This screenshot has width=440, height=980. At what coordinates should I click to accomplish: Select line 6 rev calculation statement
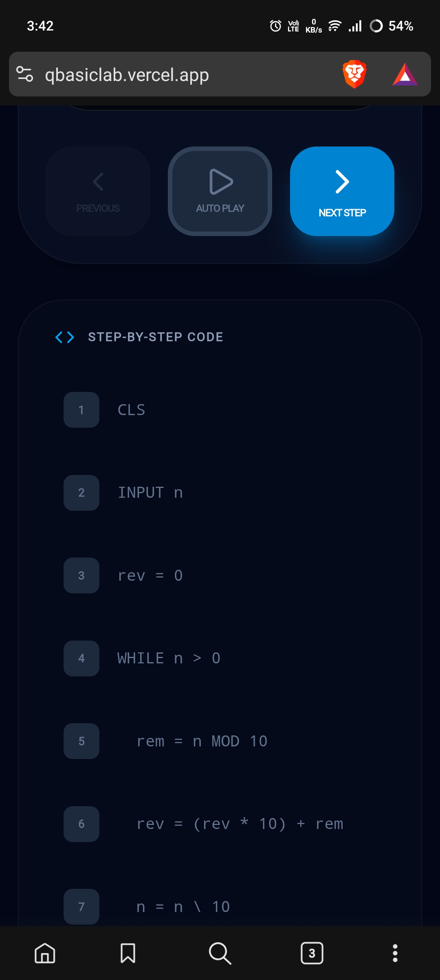click(x=240, y=824)
